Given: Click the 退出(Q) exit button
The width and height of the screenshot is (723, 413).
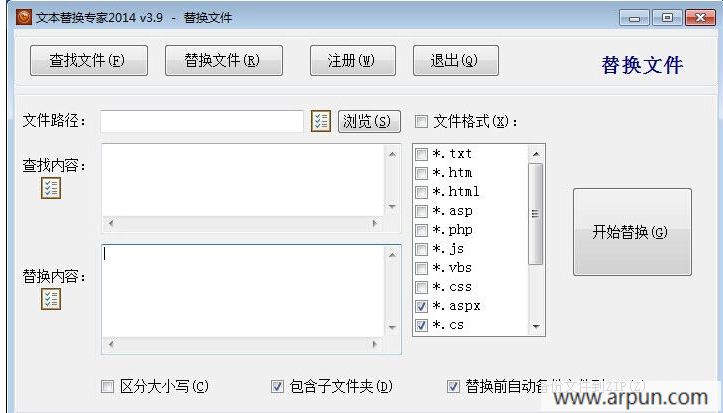Looking at the screenshot, I should pyautogui.click(x=456, y=60).
